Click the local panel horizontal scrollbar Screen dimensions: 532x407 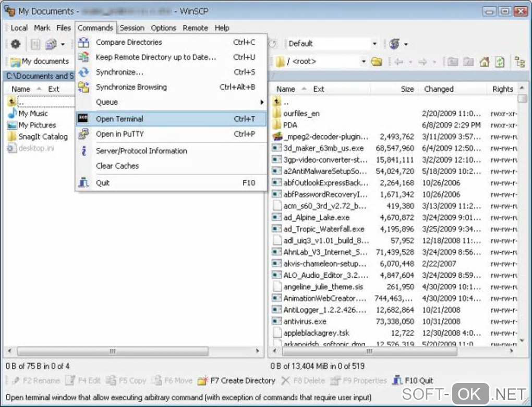113,351
